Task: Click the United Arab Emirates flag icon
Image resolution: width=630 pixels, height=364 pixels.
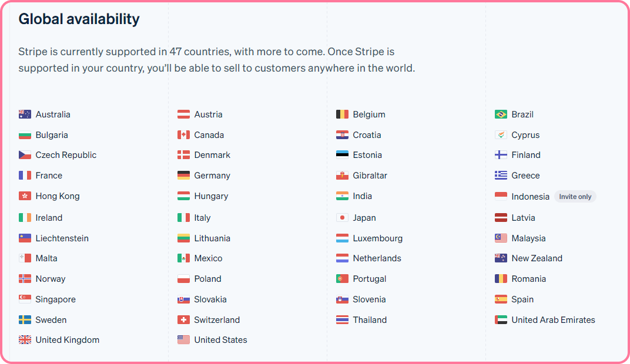Action: coord(501,320)
